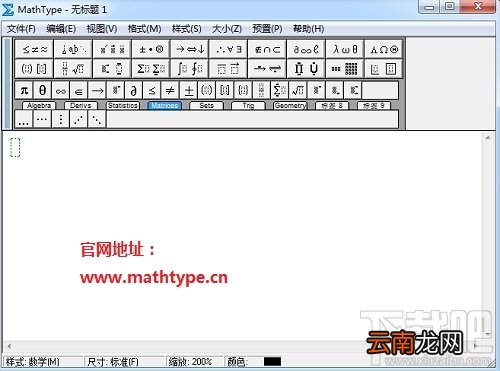Open the operator symbols palette (± • ⊗)
This screenshot has height=371, width=500.
click(151, 50)
